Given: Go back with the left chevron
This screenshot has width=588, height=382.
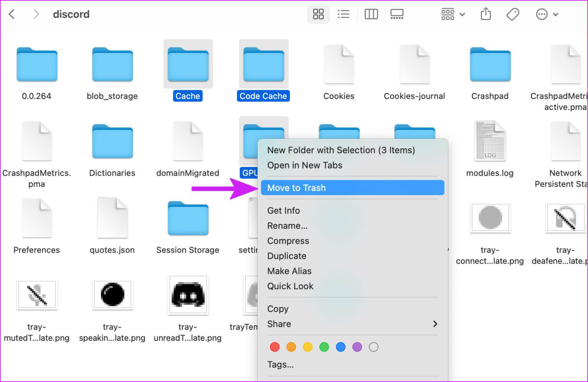Looking at the screenshot, I should point(12,14).
